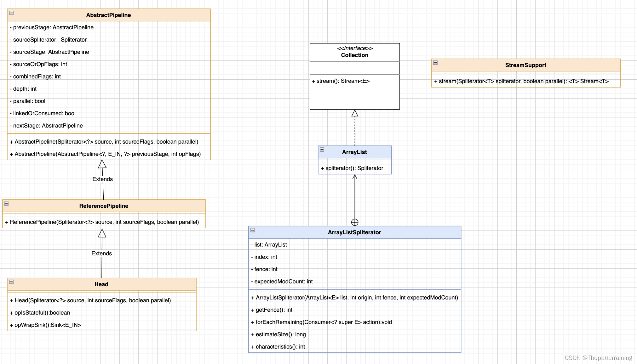The width and height of the screenshot is (637, 364).
Task: Click the getFence(): int method
Action: (x=355, y=310)
